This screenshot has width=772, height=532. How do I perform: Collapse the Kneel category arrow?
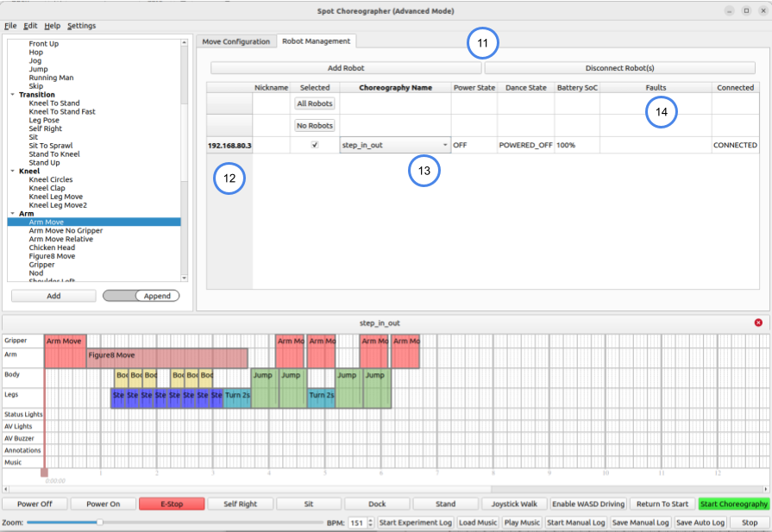12,172
